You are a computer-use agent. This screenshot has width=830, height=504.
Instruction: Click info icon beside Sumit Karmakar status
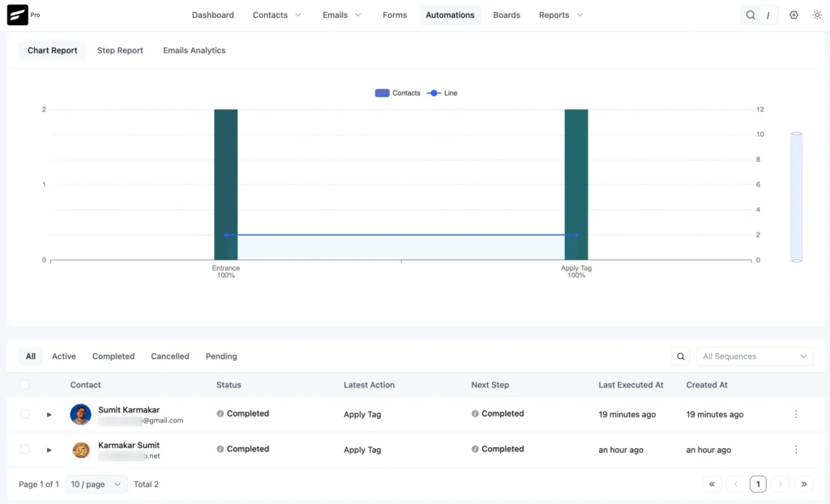[x=220, y=413]
